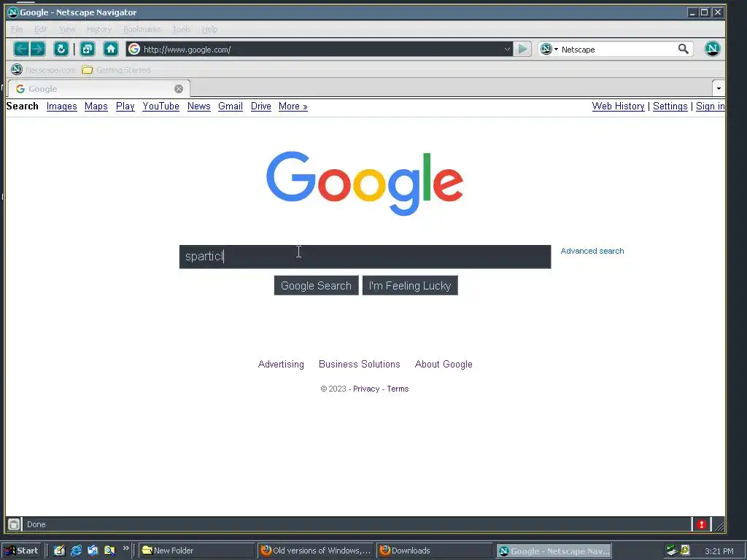Open the Privacy link
Viewport: 747px width, 560px height.
click(366, 389)
